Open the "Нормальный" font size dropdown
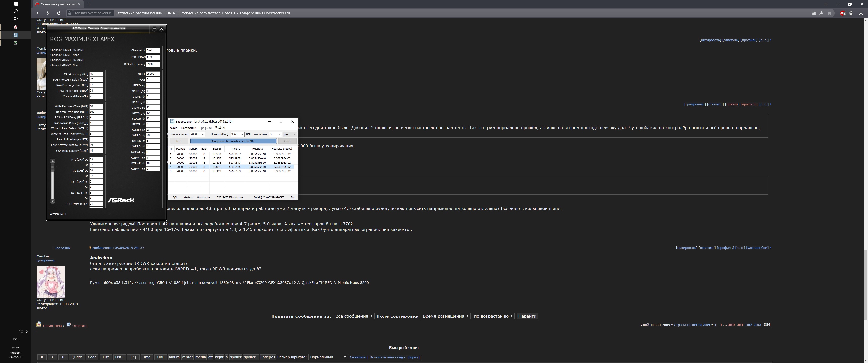The height and width of the screenshot is (363, 868). [328, 357]
